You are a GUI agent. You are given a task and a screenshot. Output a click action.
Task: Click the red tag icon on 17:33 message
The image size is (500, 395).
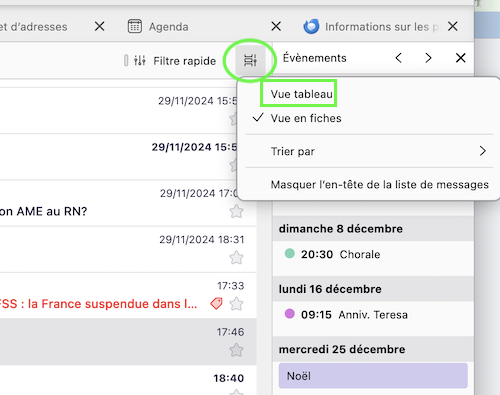216,303
